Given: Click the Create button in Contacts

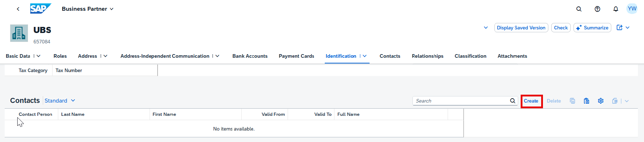Looking at the screenshot, I should [x=531, y=101].
